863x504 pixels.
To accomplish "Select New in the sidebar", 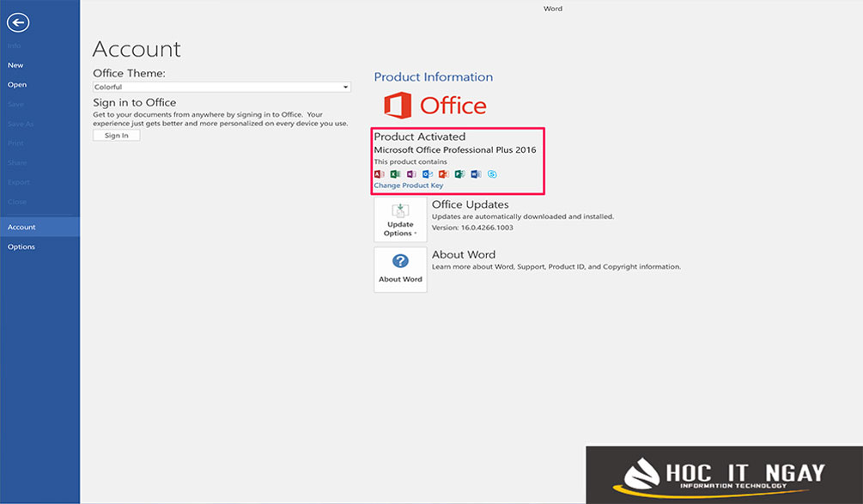I will click(x=15, y=65).
